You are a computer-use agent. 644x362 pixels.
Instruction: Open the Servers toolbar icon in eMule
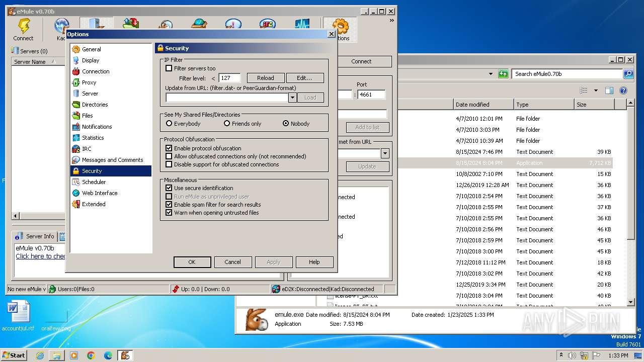click(x=96, y=23)
